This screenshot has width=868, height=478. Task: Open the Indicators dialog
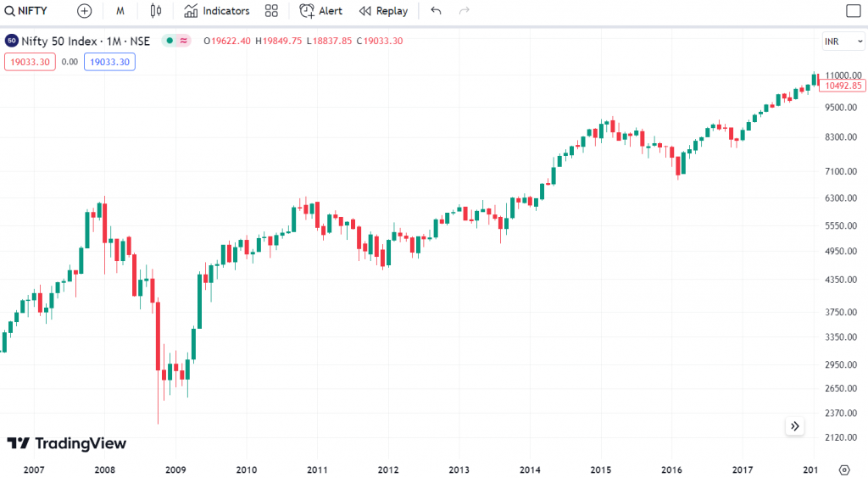tap(217, 10)
